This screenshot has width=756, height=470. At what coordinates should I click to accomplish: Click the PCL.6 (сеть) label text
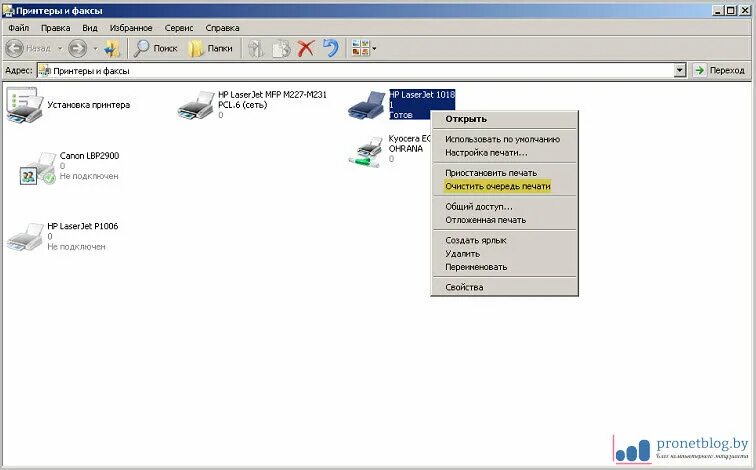(243, 105)
